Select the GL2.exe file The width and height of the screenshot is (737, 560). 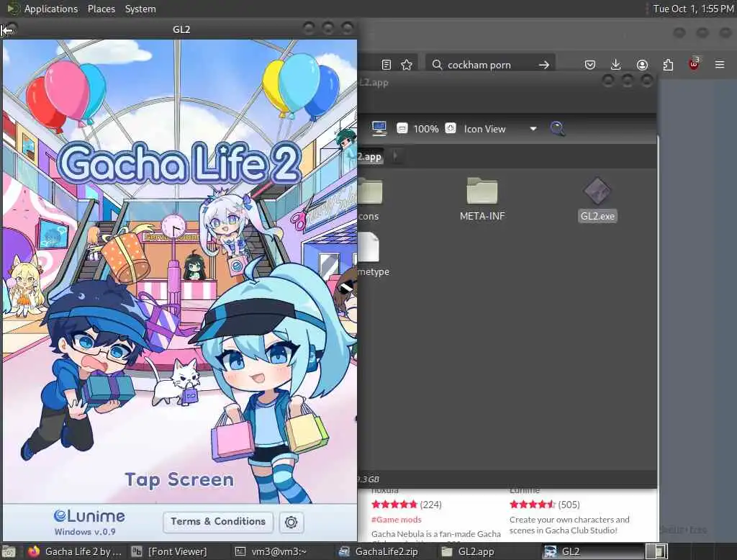click(x=597, y=200)
